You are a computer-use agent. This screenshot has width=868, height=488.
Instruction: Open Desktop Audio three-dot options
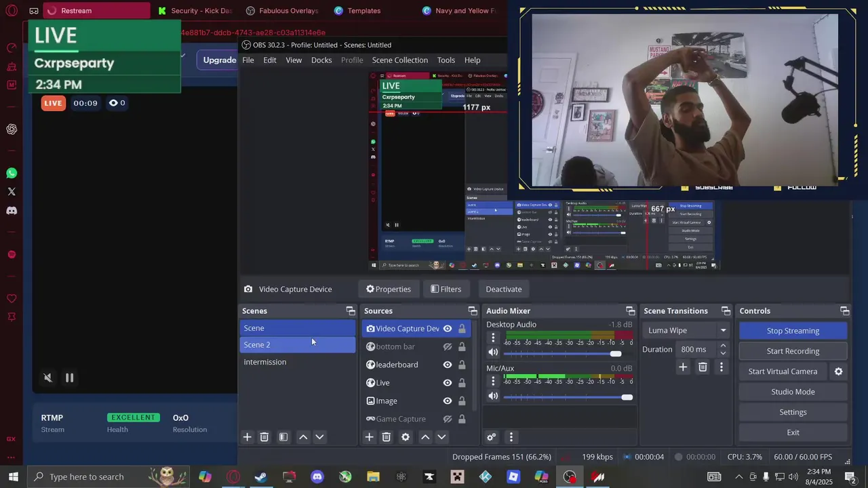click(x=493, y=338)
